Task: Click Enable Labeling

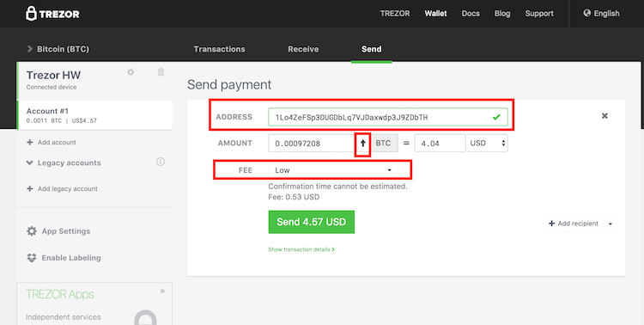Action: point(64,258)
